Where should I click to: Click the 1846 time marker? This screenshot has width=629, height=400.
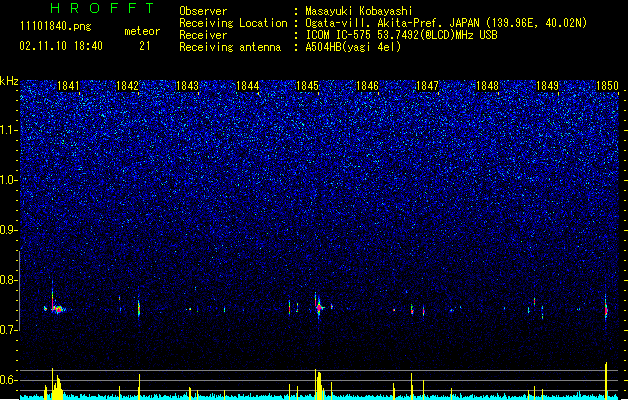click(367, 86)
